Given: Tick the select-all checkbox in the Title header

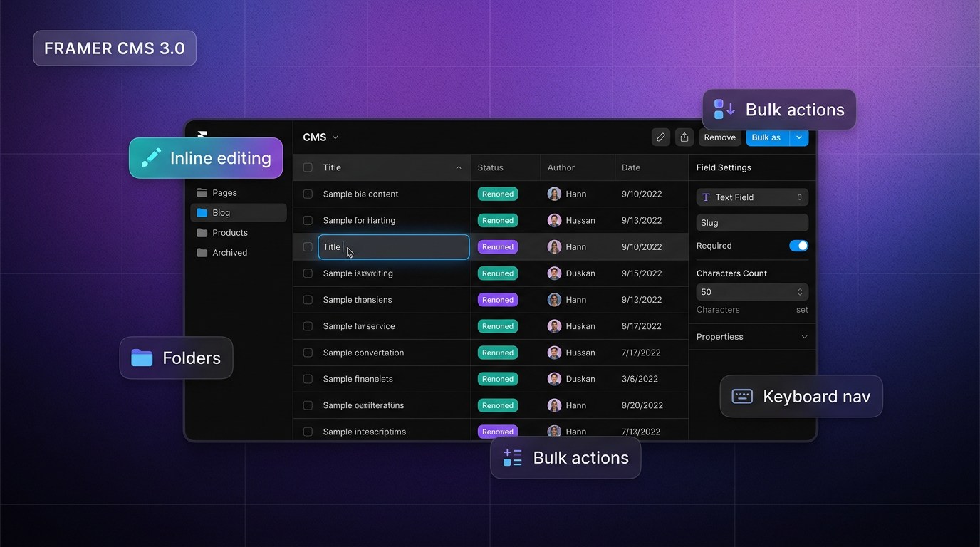Looking at the screenshot, I should coord(308,167).
